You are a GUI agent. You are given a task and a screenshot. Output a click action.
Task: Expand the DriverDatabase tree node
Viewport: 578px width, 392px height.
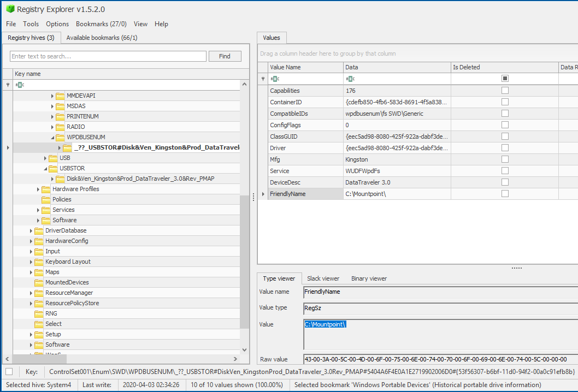coord(31,231)
